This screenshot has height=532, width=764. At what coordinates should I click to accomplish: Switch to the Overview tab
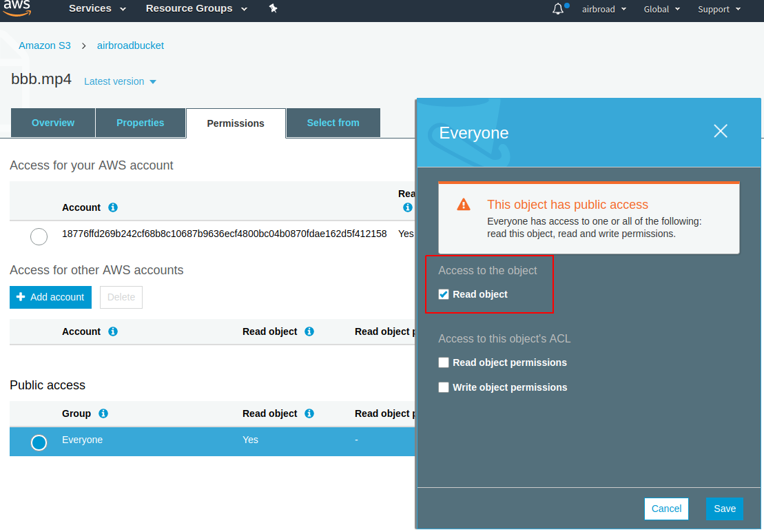[53, 123]
